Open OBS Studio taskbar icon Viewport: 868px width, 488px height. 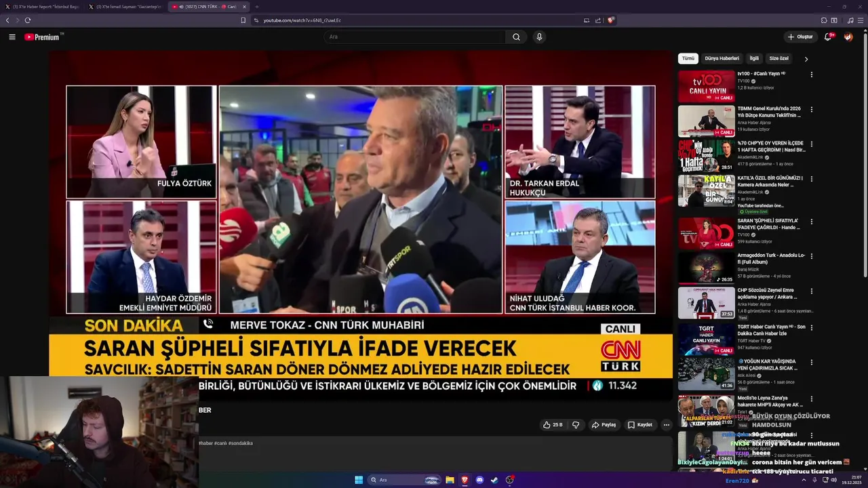click(510, 480)
